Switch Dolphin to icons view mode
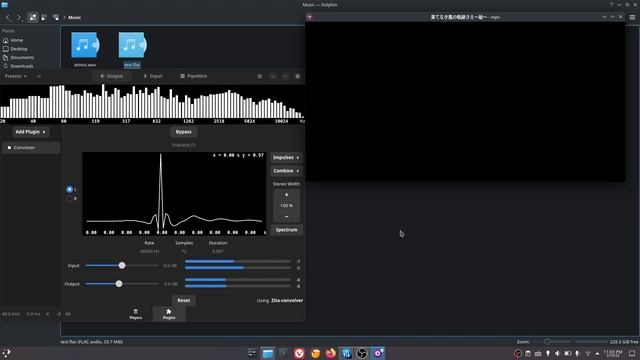 (x=33, y=17)
